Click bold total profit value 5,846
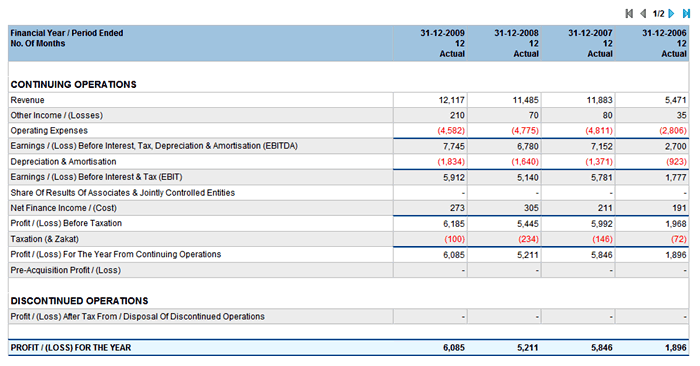This screenshot has width=700, height=366. [602, 348]
